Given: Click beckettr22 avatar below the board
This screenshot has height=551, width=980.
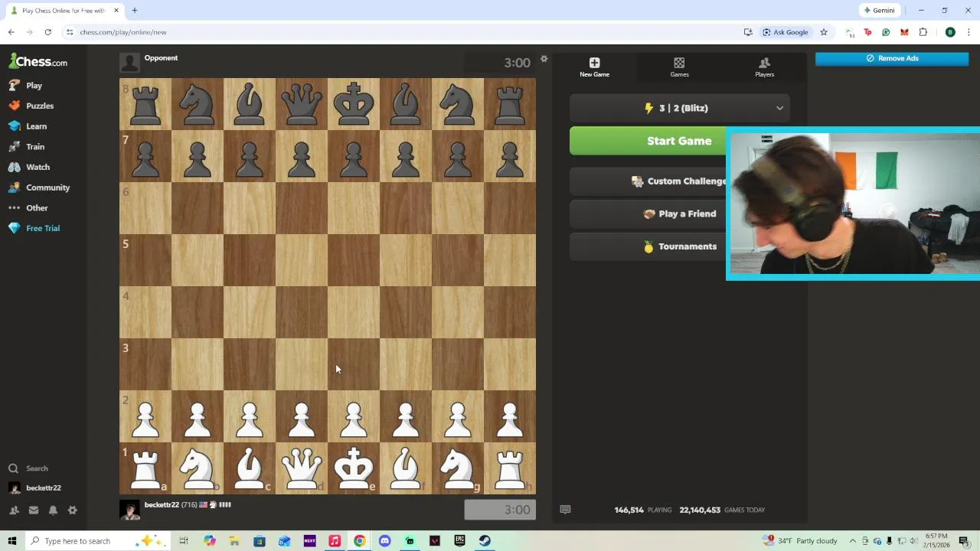Looking at the screenshot, I should click(129, 510).
